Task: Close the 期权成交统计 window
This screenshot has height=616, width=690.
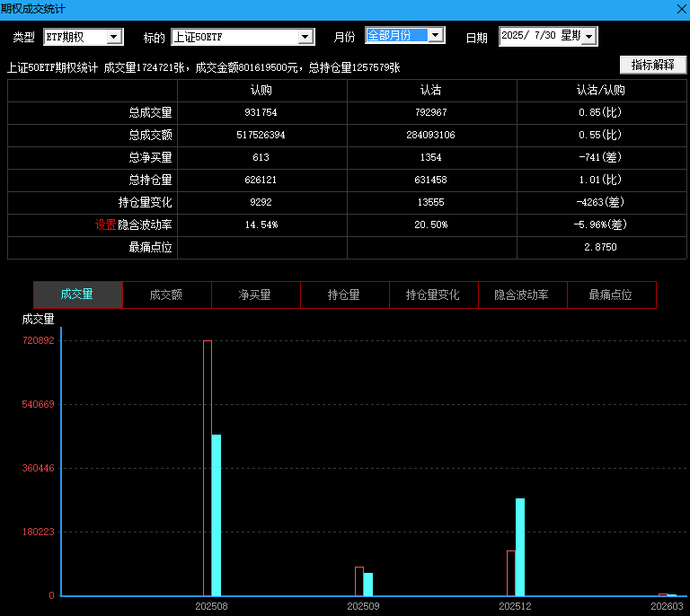Action: coord(682,9)
